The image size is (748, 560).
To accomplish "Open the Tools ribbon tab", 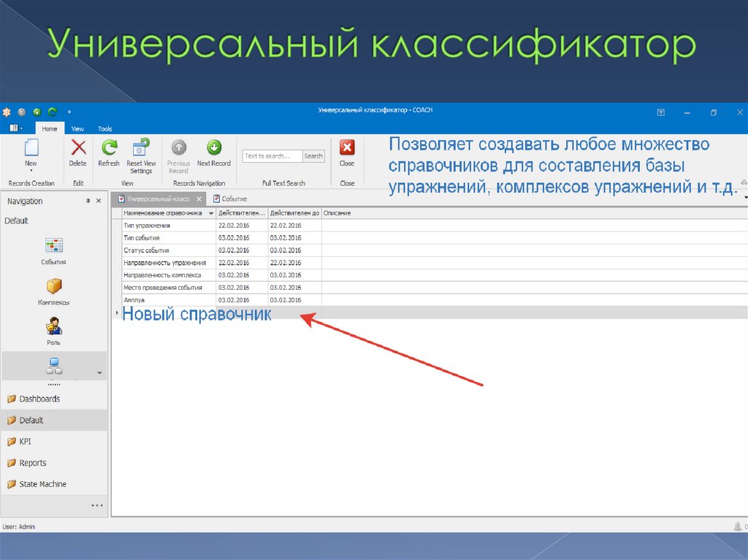I will [104, 129].
